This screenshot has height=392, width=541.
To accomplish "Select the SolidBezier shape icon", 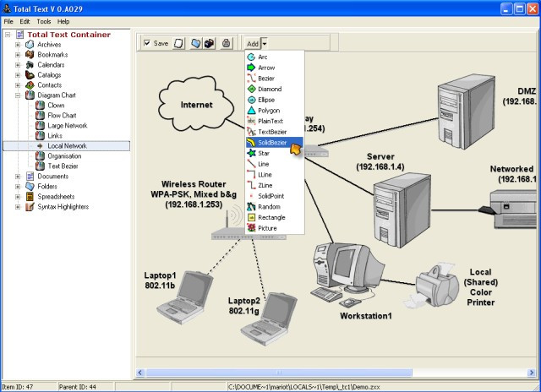I will [x=252, y=143].
